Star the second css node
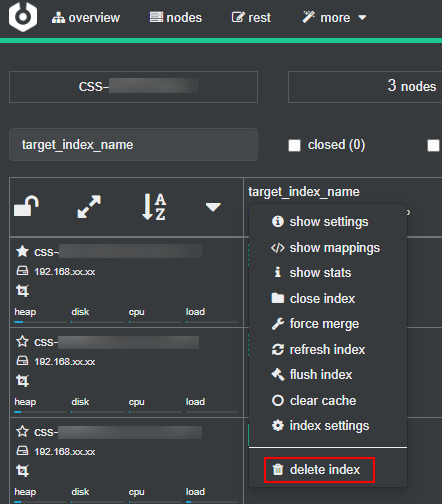Image resolution: width=442 pixels, height=504 pixels. pos(22,341)
